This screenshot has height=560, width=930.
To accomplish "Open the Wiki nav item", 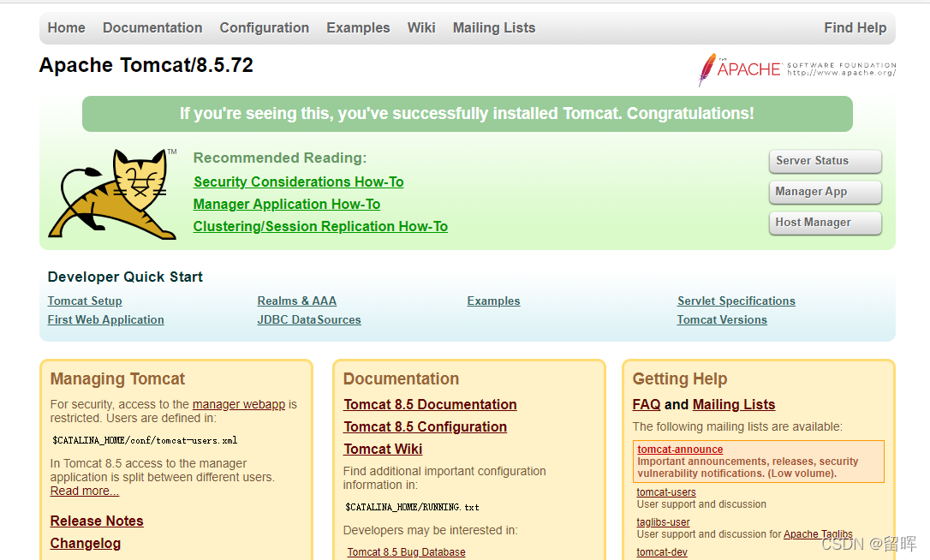I will [x=421, y=28].
